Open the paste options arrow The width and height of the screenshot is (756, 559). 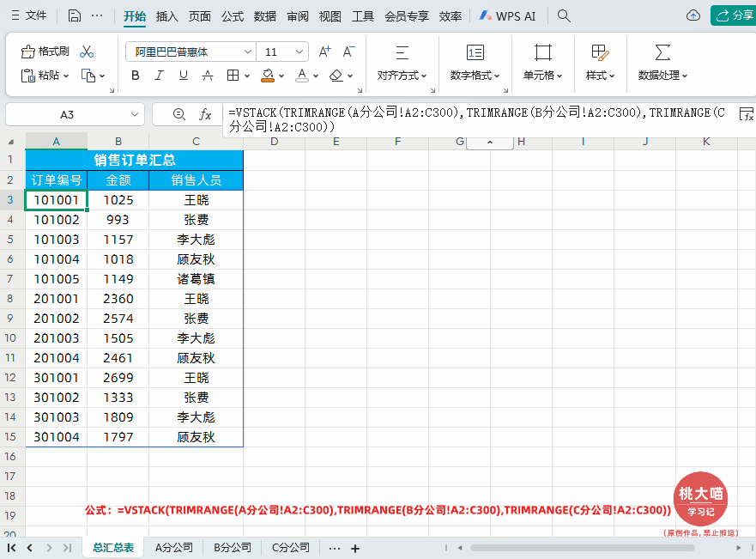coord(66,76)
